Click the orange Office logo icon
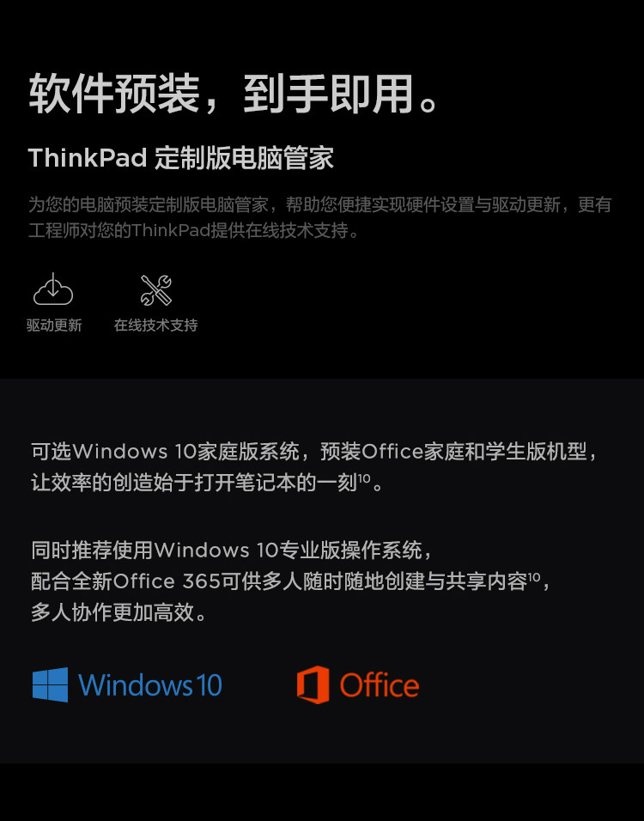This screenshot has height=821, width=644. [x=313, y=684]
